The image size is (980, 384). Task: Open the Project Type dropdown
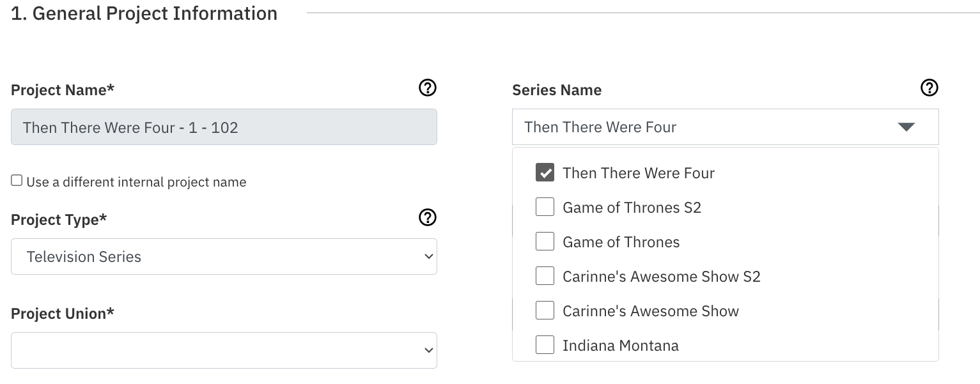point(224,257)
